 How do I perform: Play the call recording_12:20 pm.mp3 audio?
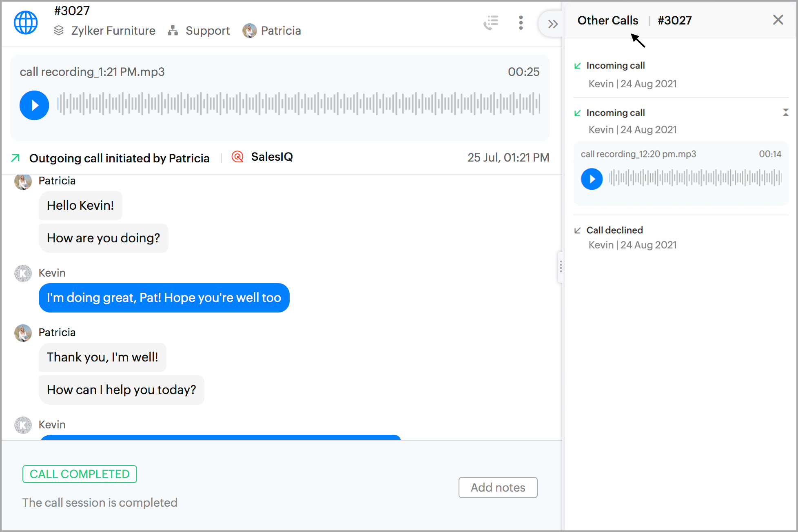tap(592, 179)
